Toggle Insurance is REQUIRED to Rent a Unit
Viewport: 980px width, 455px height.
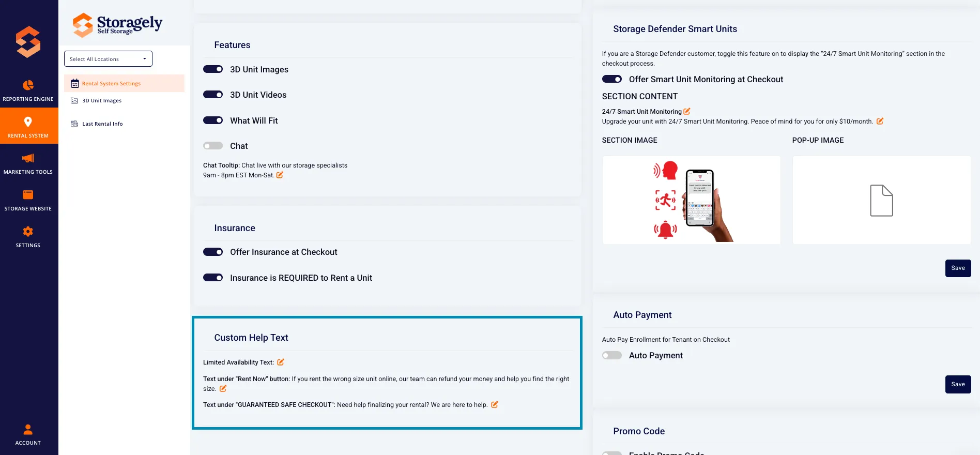pyautogui.click(x=213, y=278)
